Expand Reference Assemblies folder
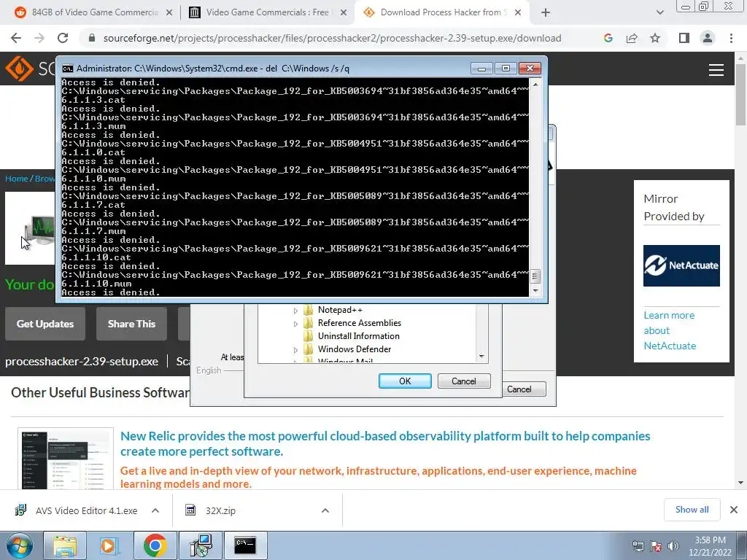The height and width of the screenshot is (560, 747). (295, 324)
